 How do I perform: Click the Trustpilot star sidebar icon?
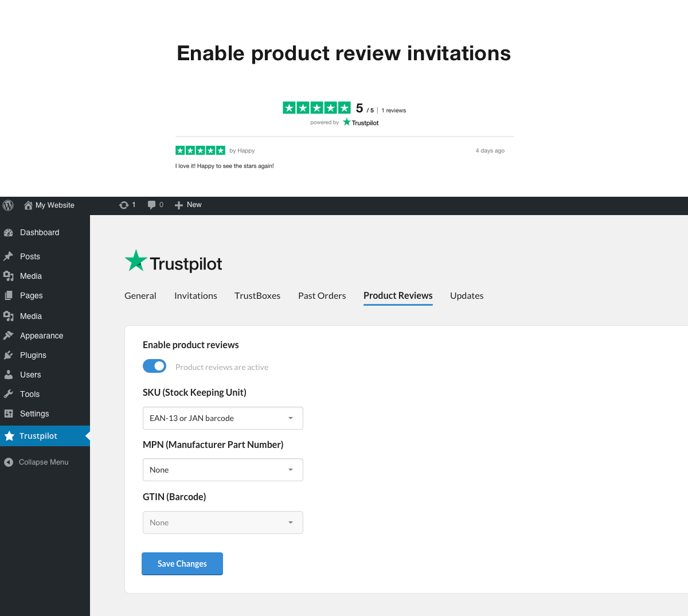pyautogui.click(x=9, y=436)
